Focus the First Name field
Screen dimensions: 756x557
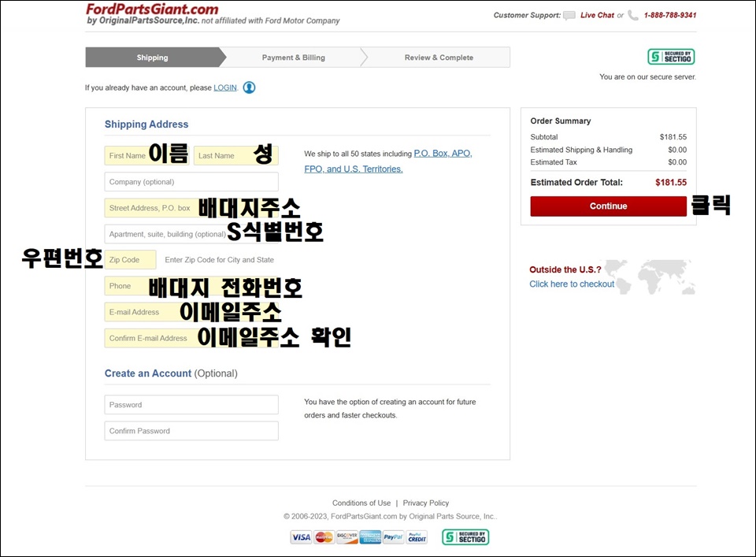[146, 156]
